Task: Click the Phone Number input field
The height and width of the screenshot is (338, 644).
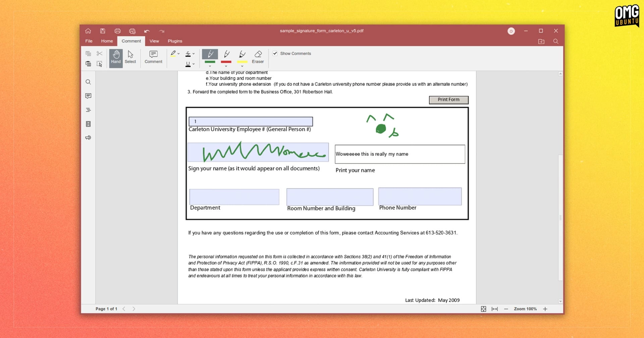Action: pyautogui.click(x=420, y=196)
